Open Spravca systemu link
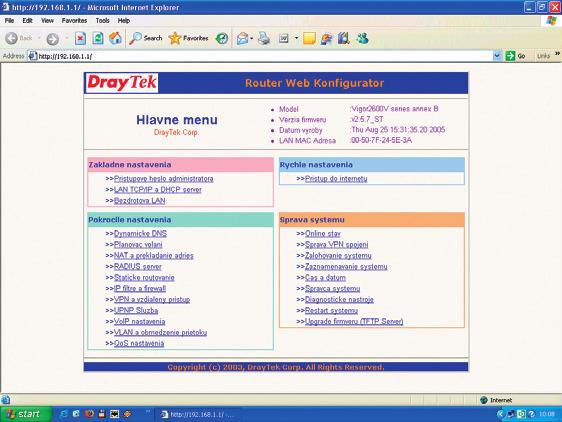 coord(332,289)
